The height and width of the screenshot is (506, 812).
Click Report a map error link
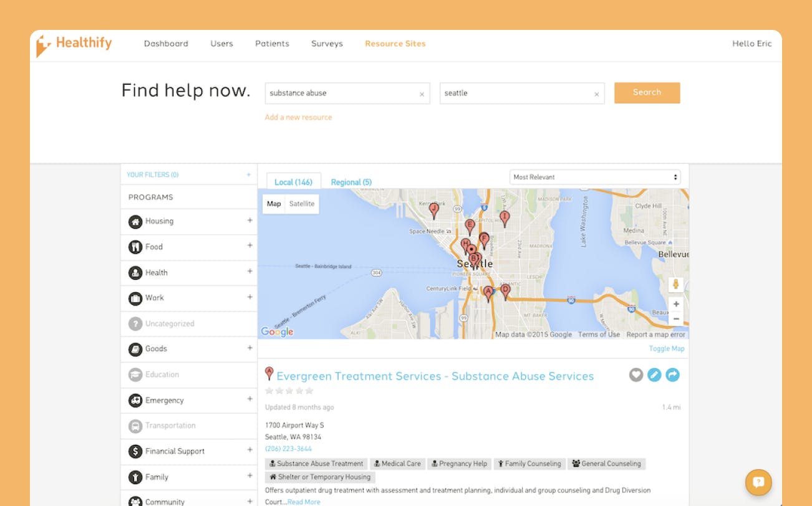[x=655, y=335]
